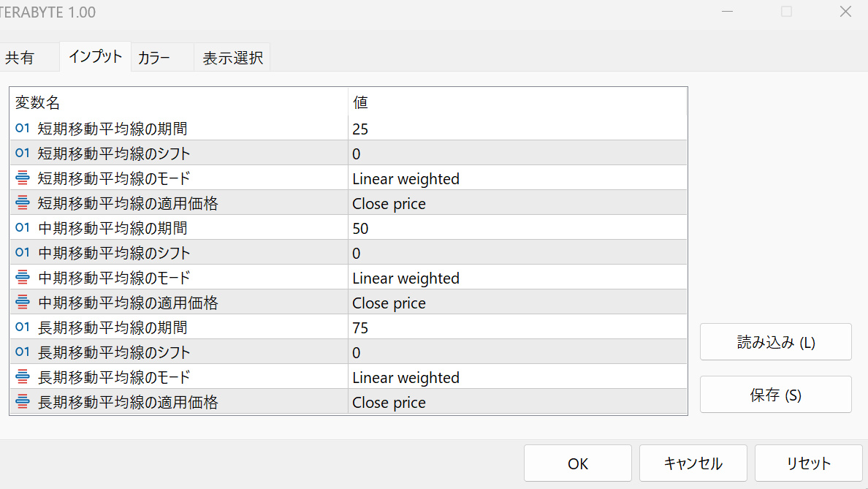Click the enum icon beside 短期移動平均線の適用価格
Screen dimensions: 868x489
22,203
